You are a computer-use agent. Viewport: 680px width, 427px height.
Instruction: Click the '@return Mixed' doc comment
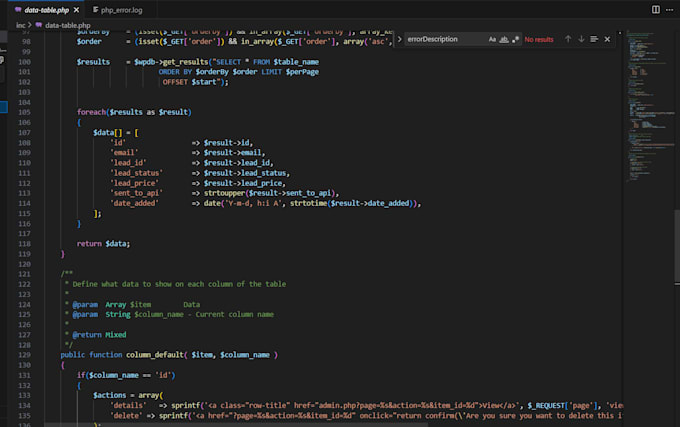[99, 335]
